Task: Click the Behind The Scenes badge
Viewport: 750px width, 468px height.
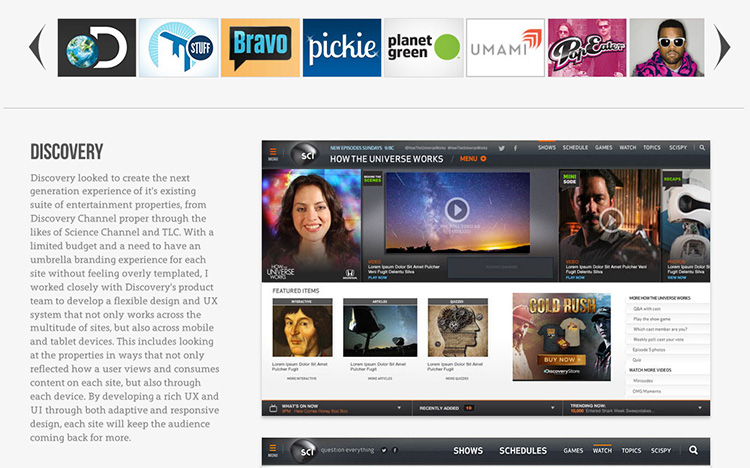Action: pos(373,179)
